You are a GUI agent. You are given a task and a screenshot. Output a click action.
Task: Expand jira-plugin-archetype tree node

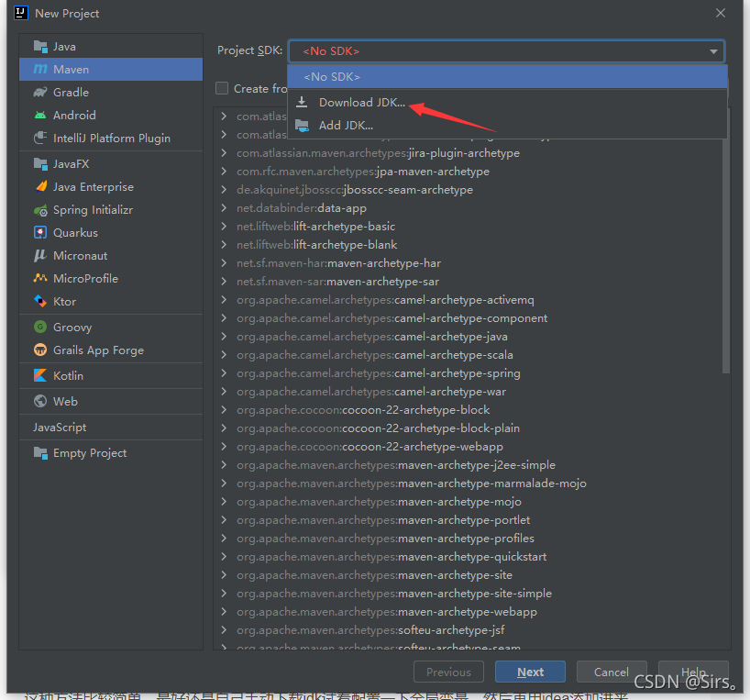(224, 153)
